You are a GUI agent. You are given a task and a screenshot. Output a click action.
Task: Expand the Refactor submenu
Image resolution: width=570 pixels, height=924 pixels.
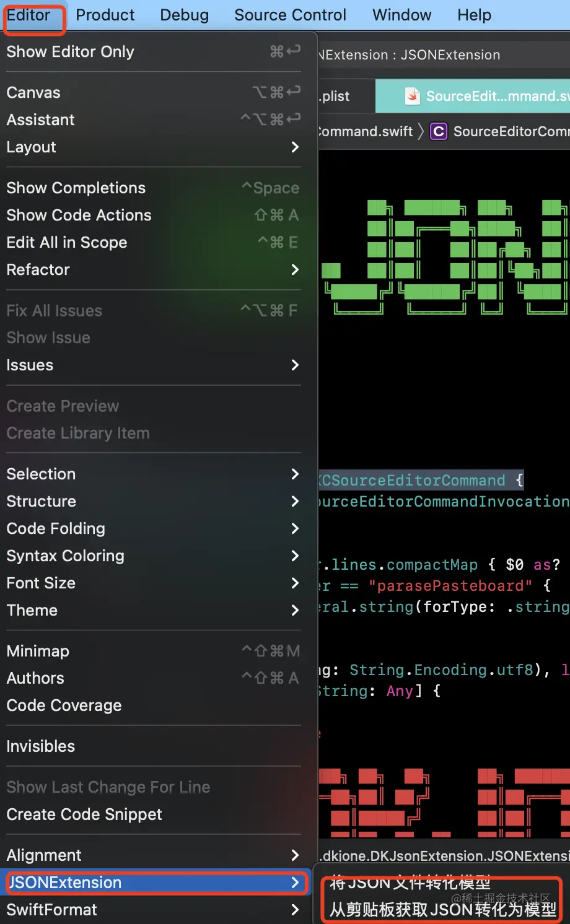(153, 269)
